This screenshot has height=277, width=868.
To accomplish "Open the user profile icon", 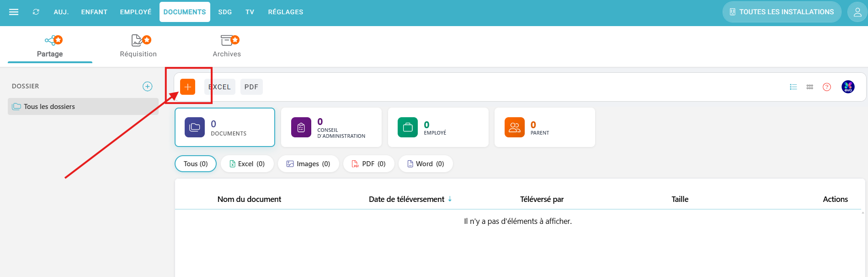I will coord(857,12).
